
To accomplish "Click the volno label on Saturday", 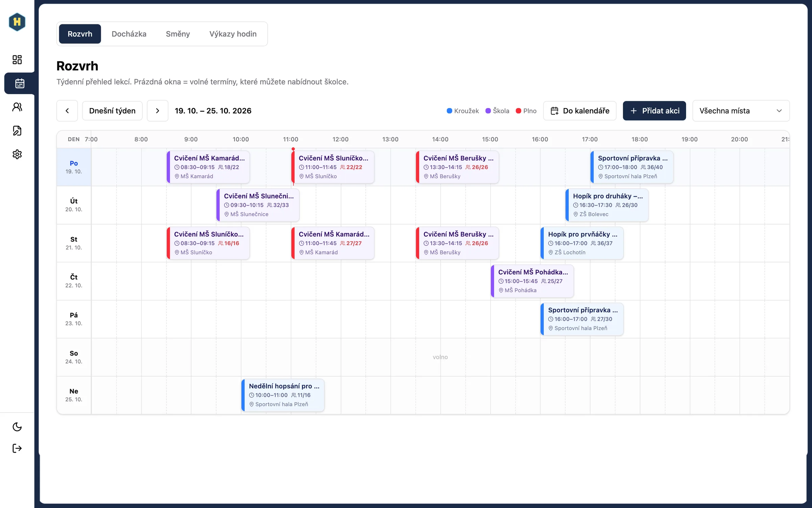I will coord(440,357).
